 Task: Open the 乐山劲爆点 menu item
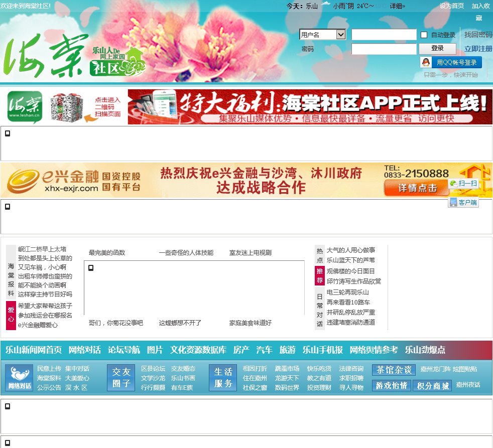pos(425,350)
